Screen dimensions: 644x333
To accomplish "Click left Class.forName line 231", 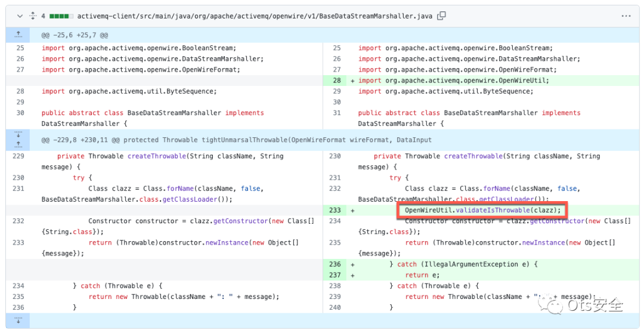I will coord(153,194).
